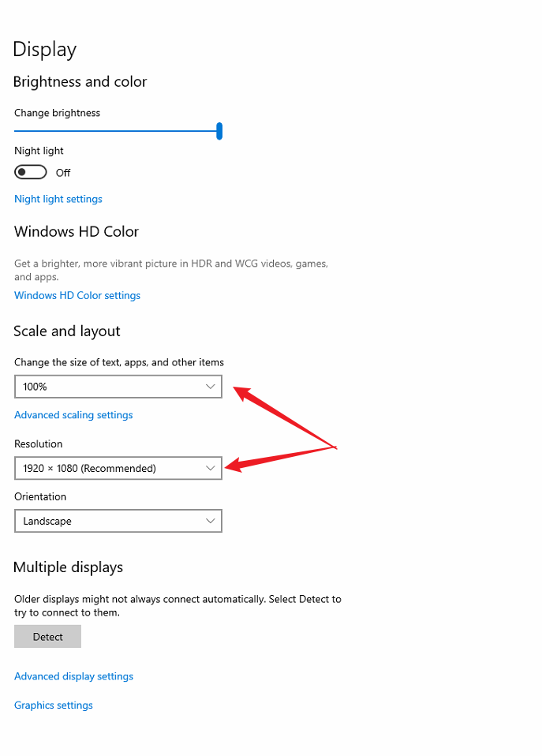Click the Multiple displays heading

pyautogui.click(x=68, y=567)
